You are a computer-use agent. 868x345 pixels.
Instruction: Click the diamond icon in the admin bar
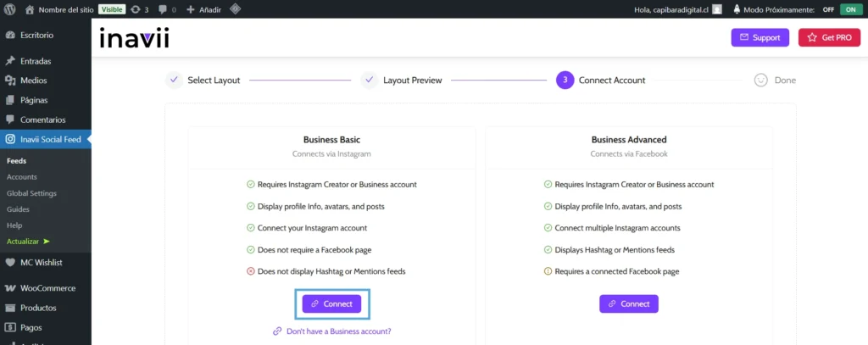235,9
